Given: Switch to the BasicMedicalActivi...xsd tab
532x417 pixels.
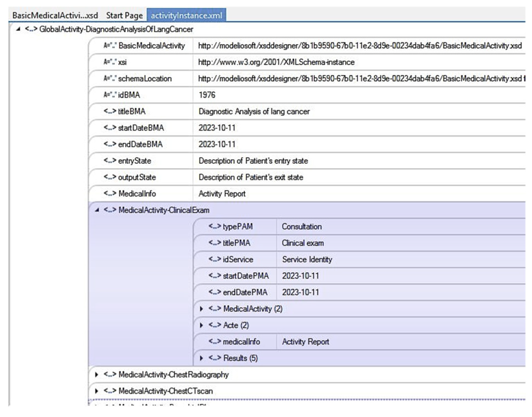Looking at the screenshot, I should point(55,15).
